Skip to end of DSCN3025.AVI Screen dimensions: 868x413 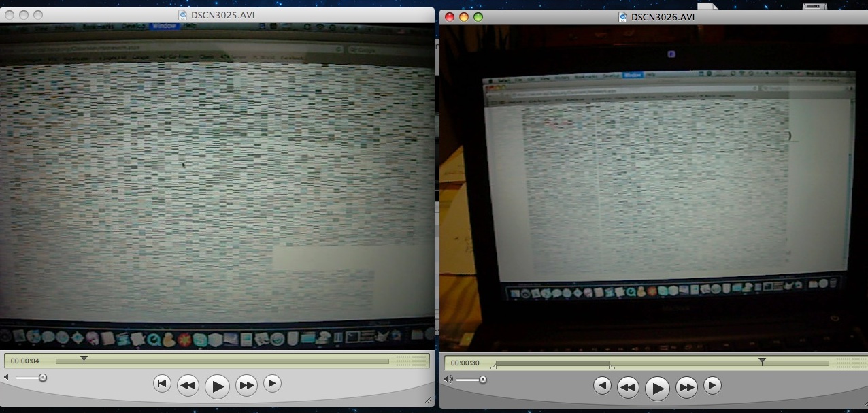pos(272,384)
